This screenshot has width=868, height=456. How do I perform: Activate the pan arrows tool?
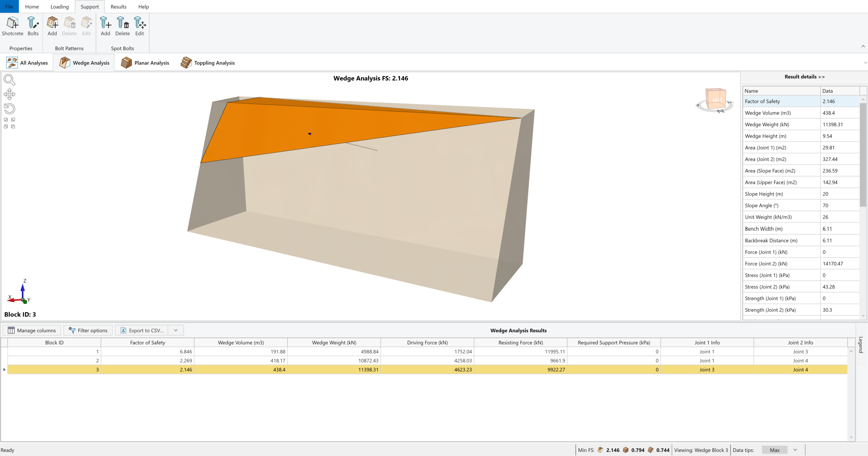click(9, 94)
